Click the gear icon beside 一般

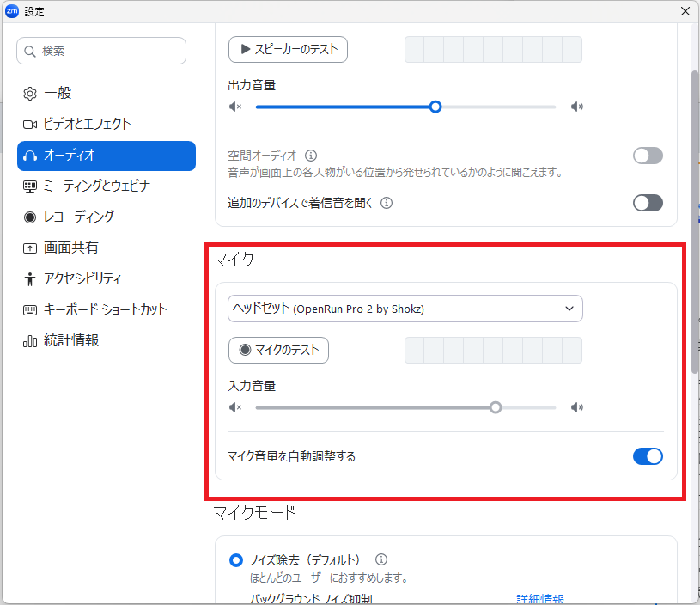pyautogui.click(x=30, y=94)
